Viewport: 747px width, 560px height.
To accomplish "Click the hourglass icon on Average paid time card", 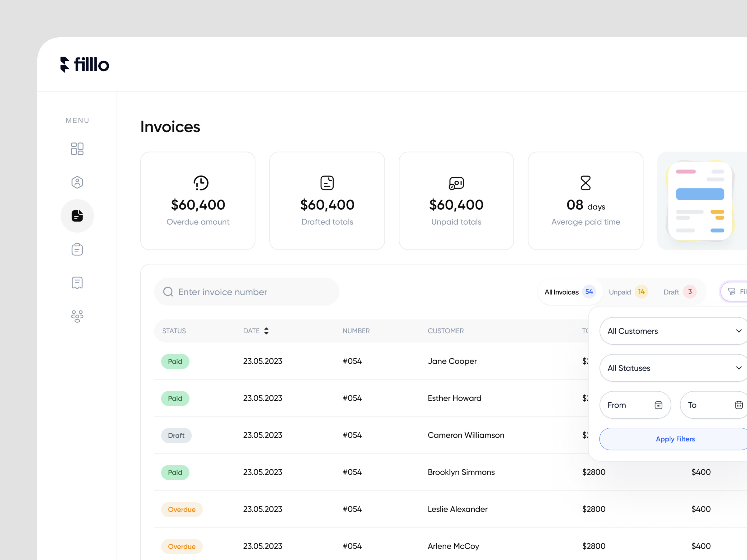I will point(585,183).
